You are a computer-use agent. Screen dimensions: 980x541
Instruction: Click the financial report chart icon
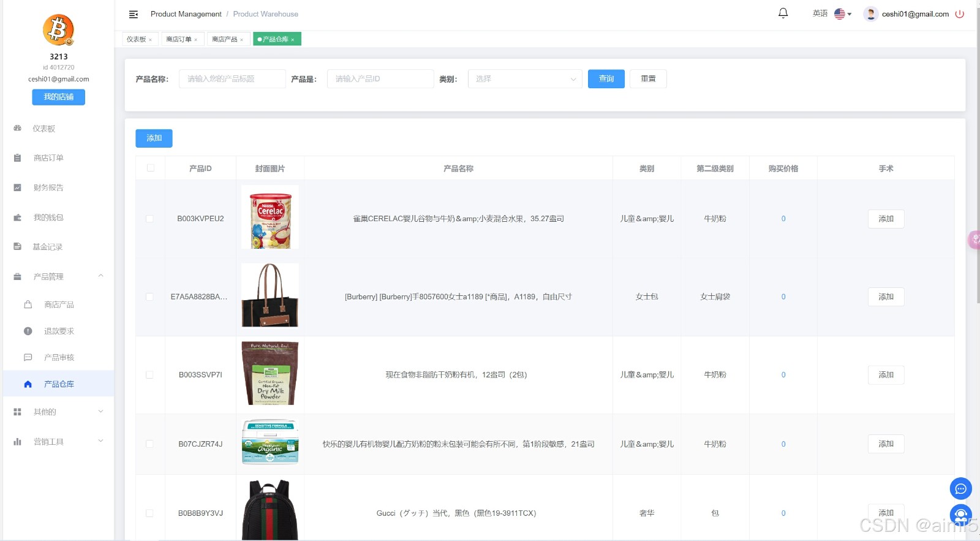pyautogui.click(x=18, y=187)
